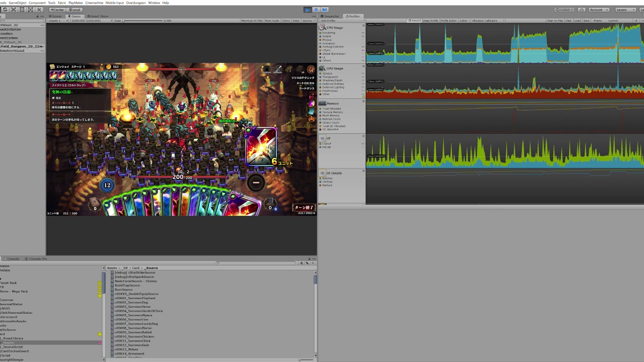Open the Layers dropdown
This screenshot has width=644, height=362.
624,10
